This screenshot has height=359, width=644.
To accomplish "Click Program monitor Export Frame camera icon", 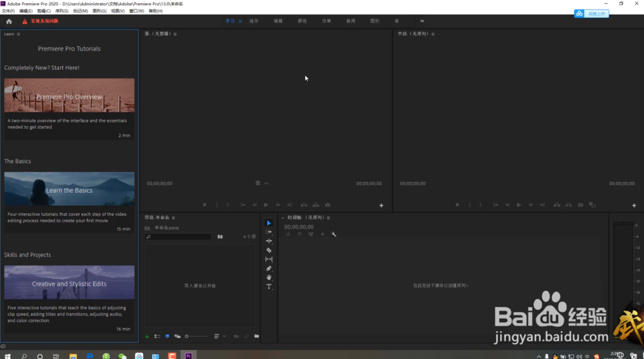I will coord(580,205).
